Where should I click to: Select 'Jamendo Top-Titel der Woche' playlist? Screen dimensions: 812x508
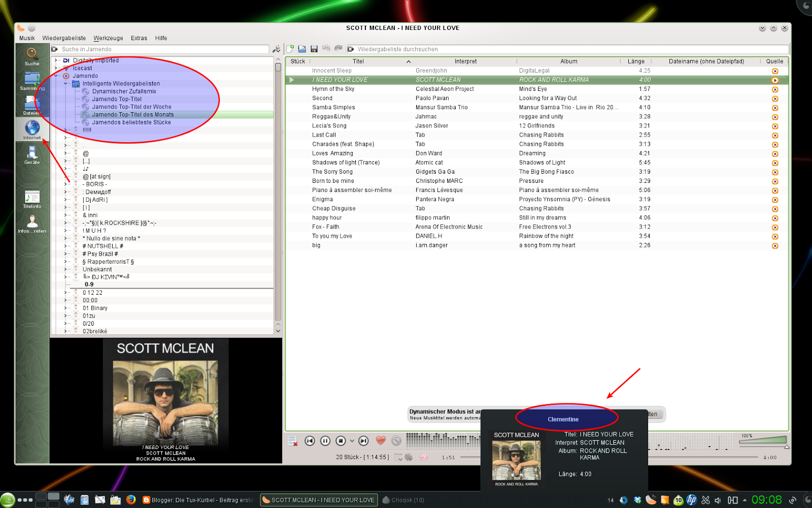click(x=131, y=107)
